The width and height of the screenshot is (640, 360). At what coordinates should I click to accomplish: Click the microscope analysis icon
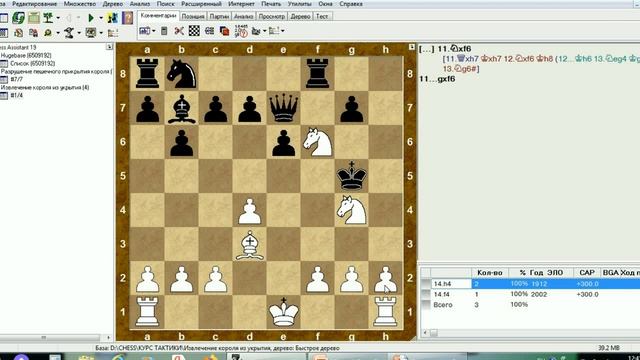tap(69, 33)
